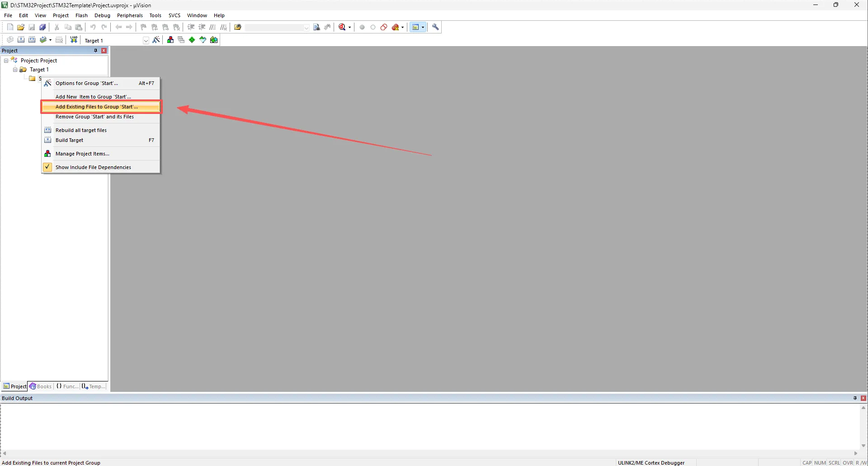Select the Target 1 tree item
The height and width of the screenshot is (466, 868).
tap(39, 70)
